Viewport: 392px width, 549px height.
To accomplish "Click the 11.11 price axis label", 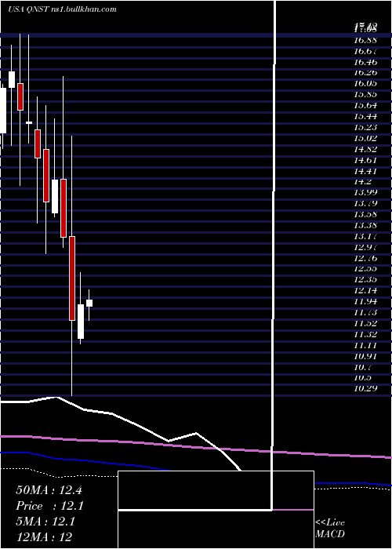I will (x=365, y=345).
